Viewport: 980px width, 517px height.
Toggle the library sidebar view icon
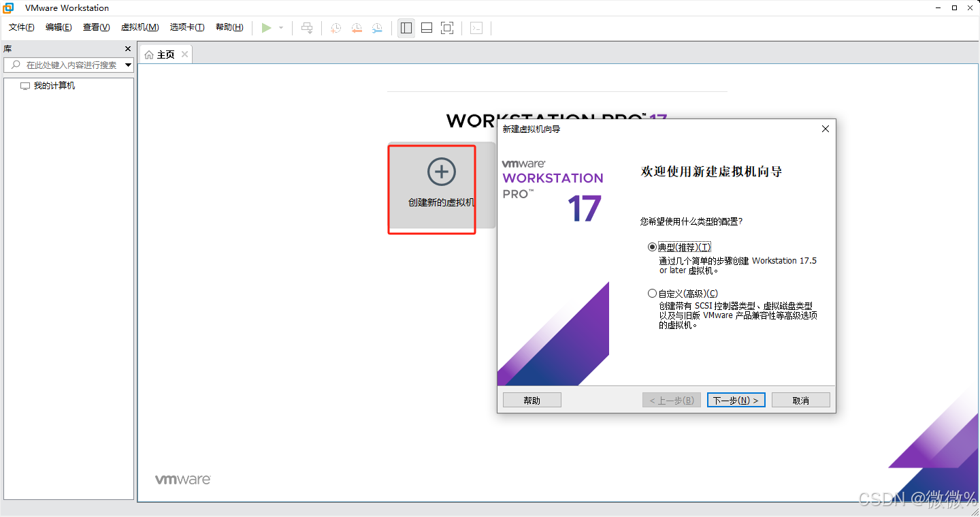[x=406, y=28]
